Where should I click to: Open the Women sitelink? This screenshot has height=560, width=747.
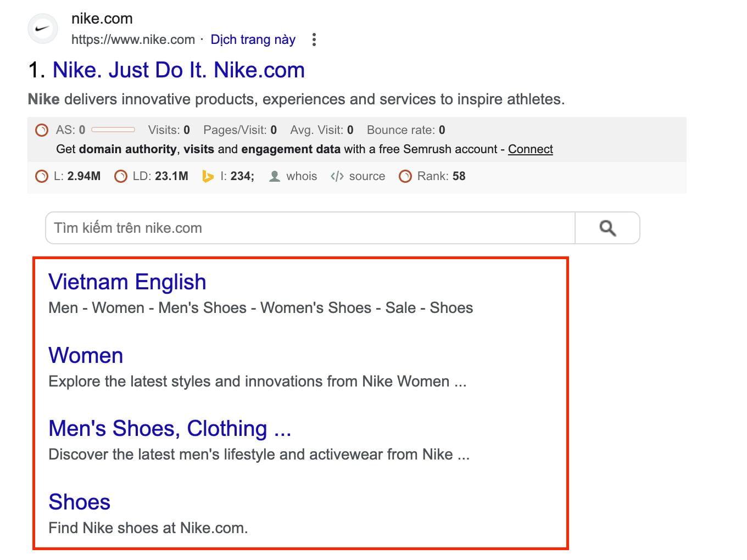coord(86,356)
